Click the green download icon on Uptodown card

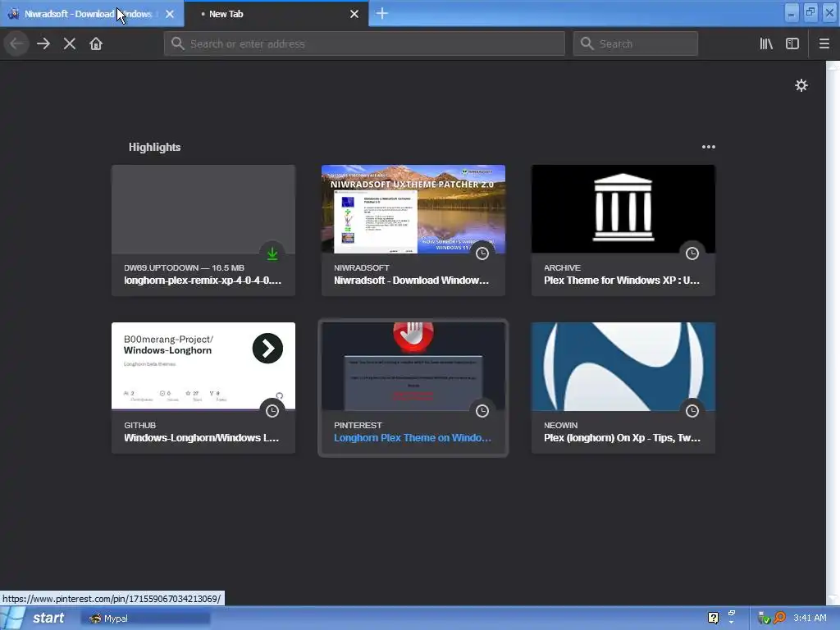272,253
